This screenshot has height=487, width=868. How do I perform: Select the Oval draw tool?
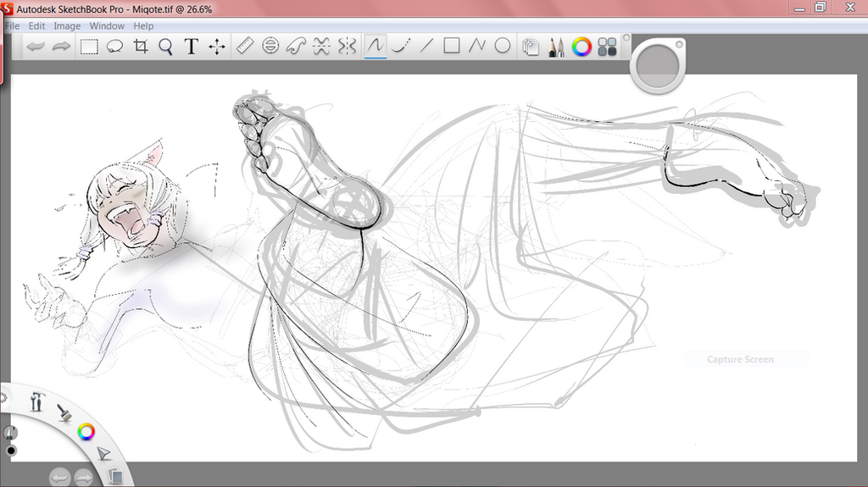click(502, 46)
